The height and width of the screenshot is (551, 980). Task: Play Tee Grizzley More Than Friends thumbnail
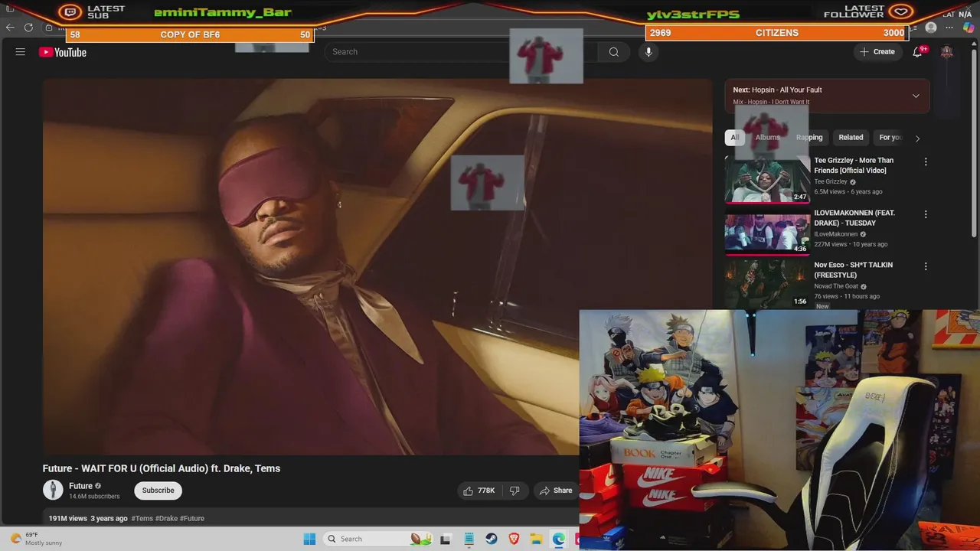pyautogui.click(x=767, y=179)
